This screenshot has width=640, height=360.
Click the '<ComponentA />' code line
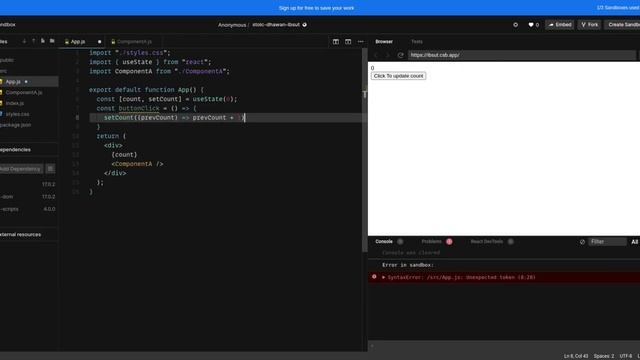pyautogui.click(x=137, y=164)
